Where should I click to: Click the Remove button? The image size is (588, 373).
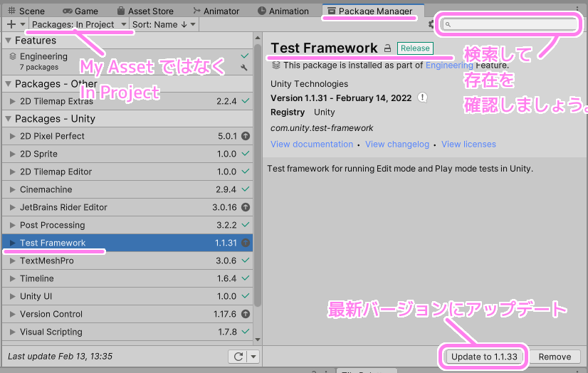tap(555, 357)
